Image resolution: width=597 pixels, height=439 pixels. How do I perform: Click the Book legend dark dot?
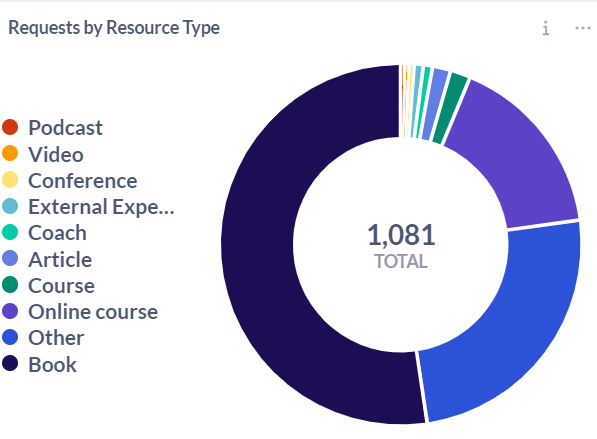click(x=10, y=363)
